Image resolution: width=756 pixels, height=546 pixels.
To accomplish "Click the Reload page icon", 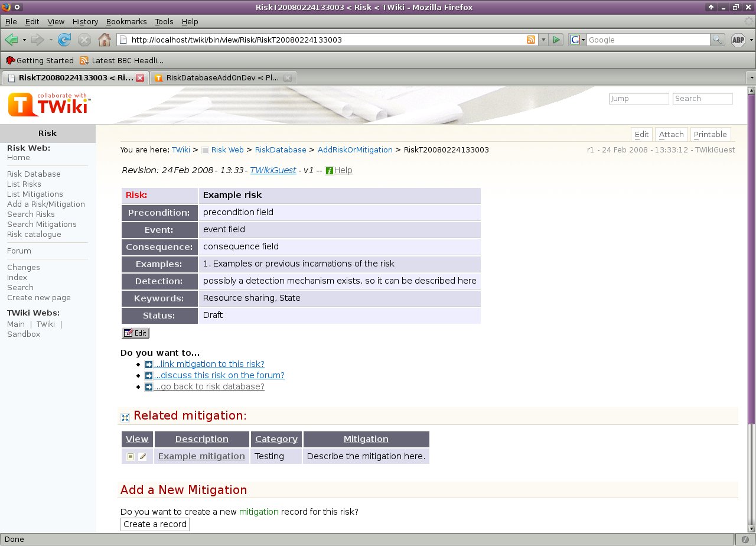I will 64,40.
